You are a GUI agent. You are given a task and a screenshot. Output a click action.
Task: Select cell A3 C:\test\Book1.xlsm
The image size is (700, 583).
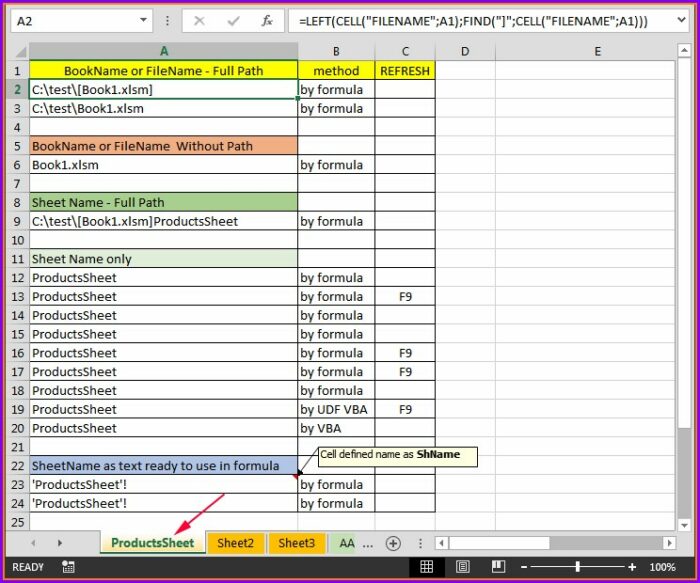pyautogui.click(x=163, y=108)
